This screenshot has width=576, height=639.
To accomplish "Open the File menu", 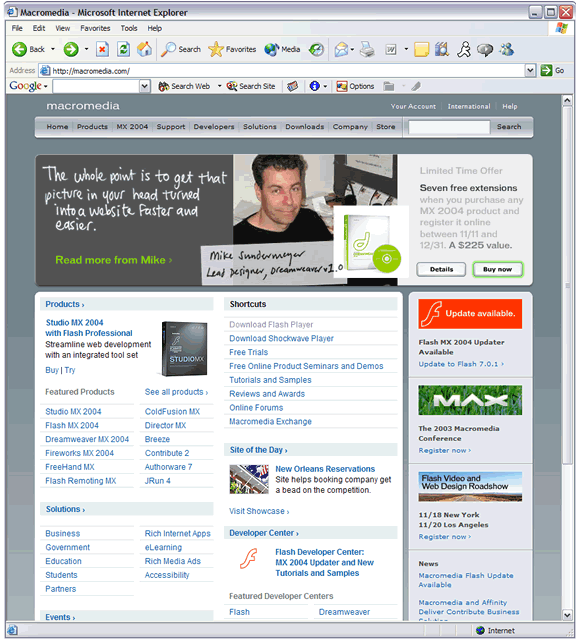I will pos(17,28).
